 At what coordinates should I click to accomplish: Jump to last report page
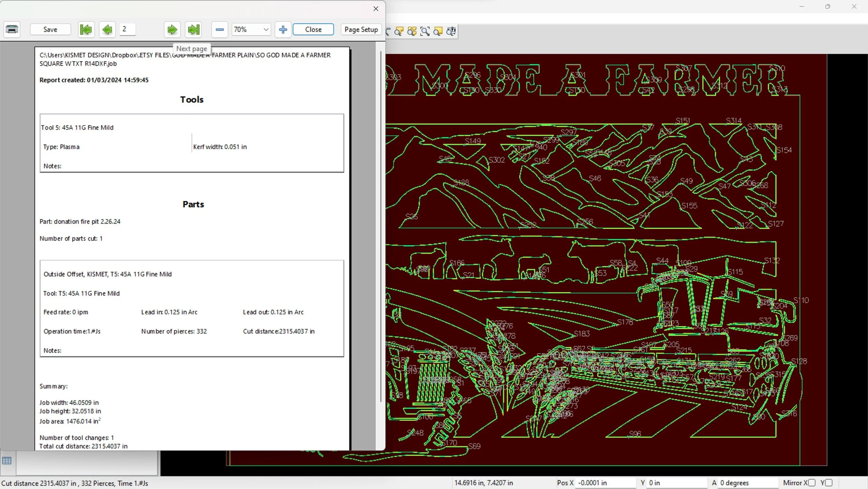click(x=194, y=30)
